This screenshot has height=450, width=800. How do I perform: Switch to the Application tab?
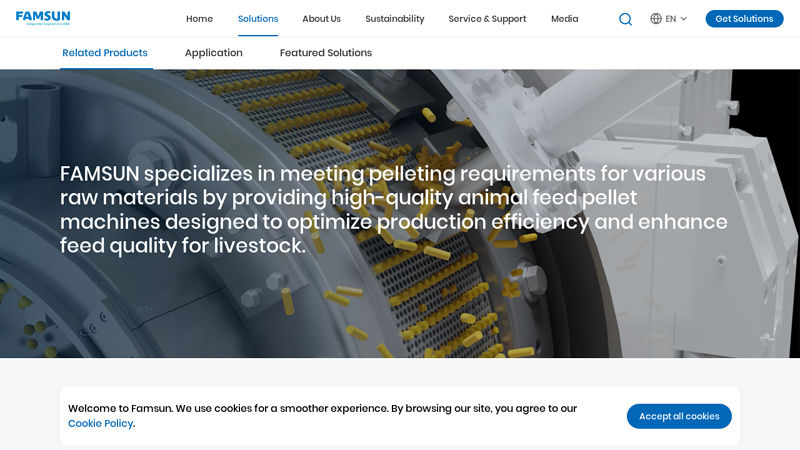coord(213,53)
